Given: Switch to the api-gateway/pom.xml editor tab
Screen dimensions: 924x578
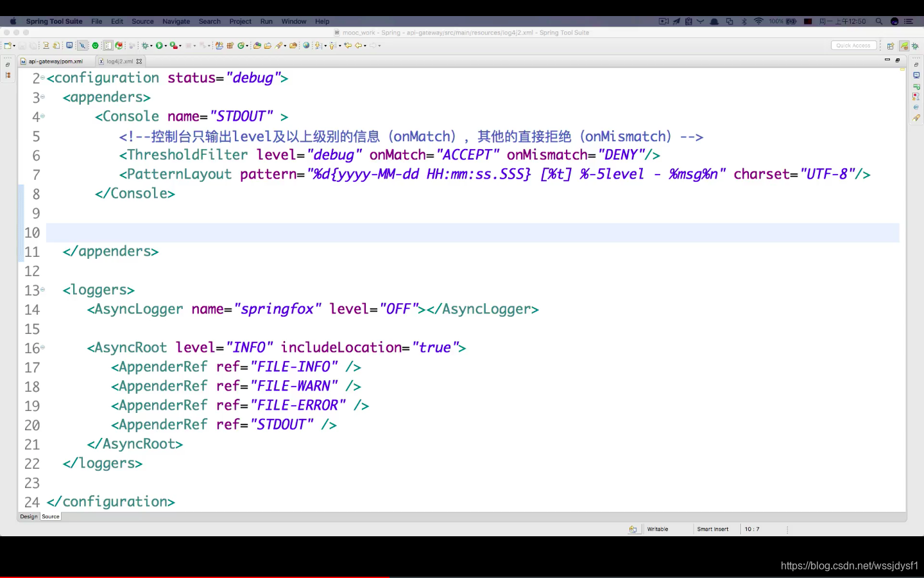Looking at the screenshot, I should tap(55, 62).
